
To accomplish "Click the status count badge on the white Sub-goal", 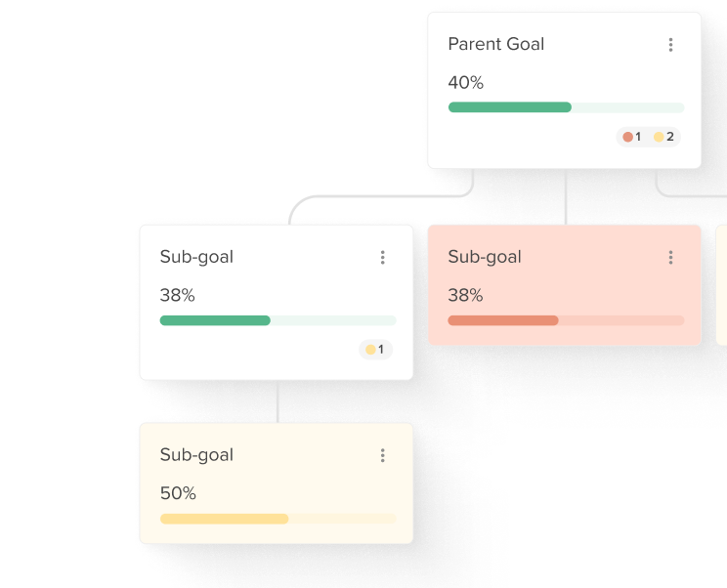I will [375, 350].
